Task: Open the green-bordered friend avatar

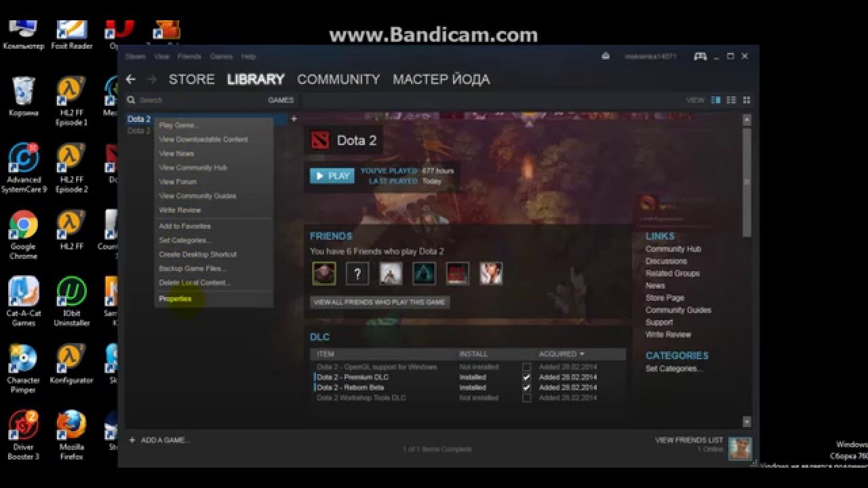Action: pos(324,273)
